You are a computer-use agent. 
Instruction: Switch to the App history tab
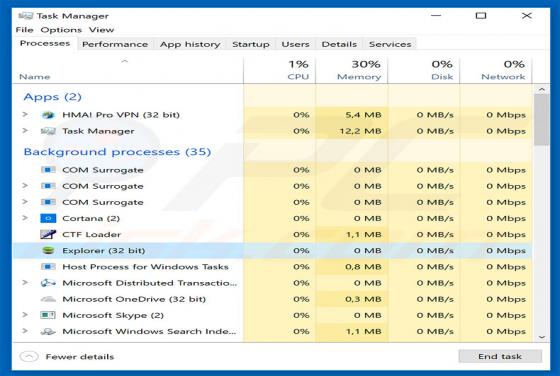[190, 44]
